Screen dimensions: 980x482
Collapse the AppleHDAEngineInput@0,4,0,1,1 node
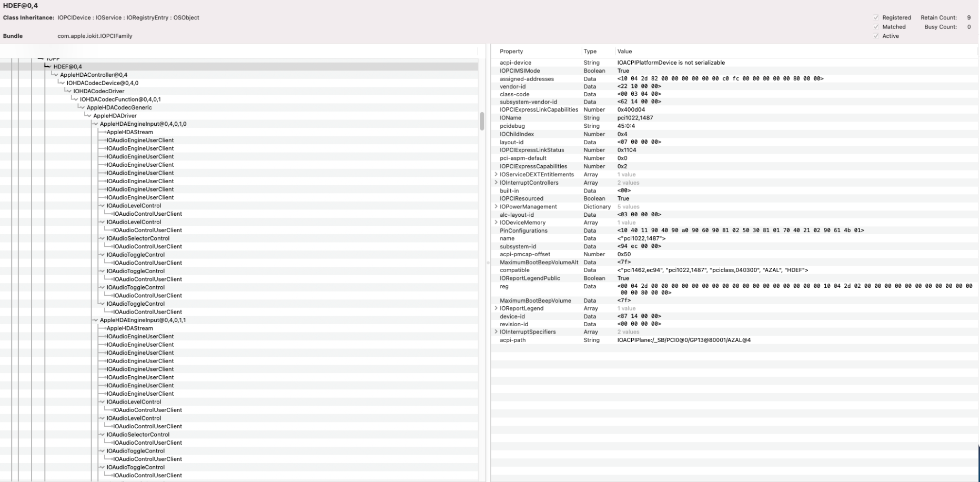click(95, 320)
